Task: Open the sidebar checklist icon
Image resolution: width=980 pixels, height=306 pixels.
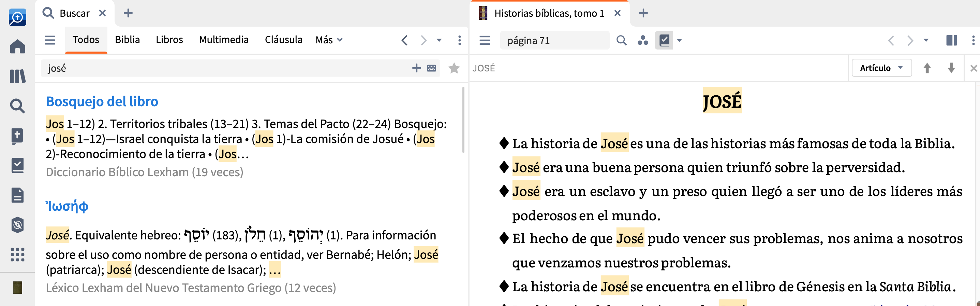Action: pyautogui.click(x=17, y=165)
